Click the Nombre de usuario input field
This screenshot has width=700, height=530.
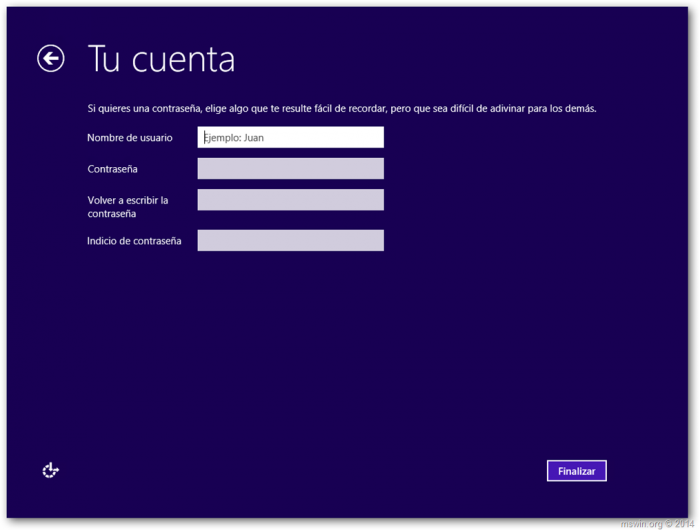coord(291,137)
